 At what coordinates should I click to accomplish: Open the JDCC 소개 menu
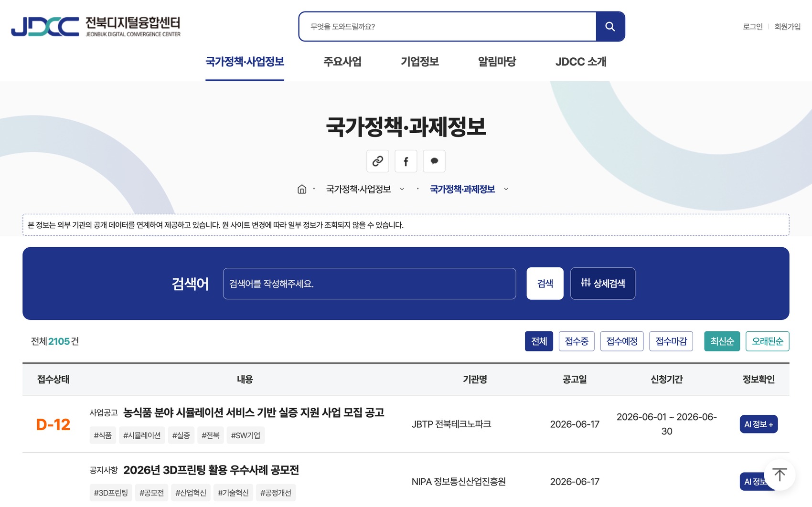coord(581,62)
